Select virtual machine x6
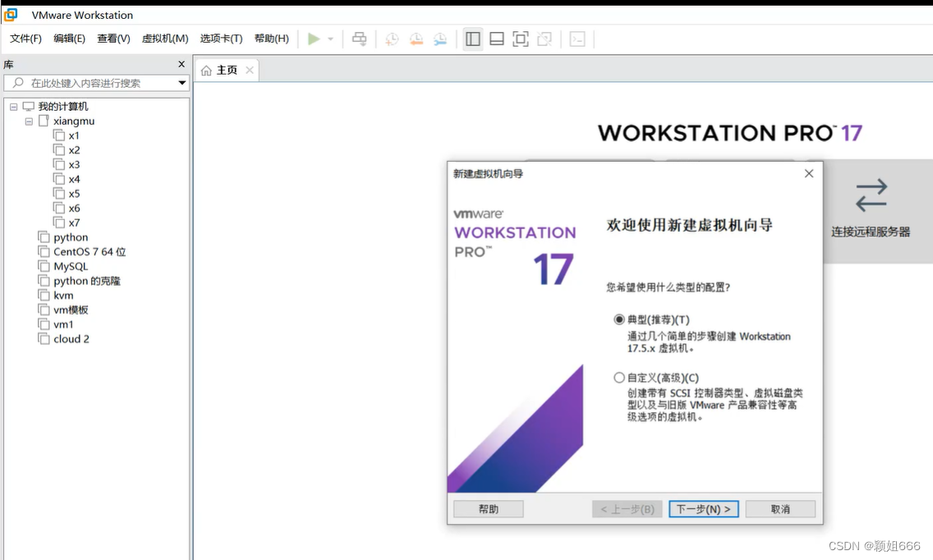Screen dimensions: 933x560 74,209
